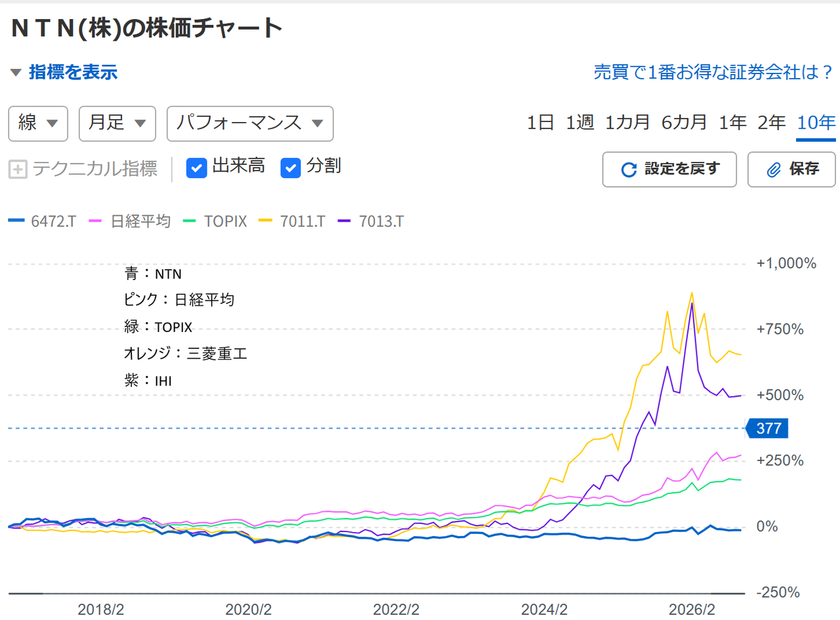This screenshot has width=840, height=620.
Task: Click the 2020/2 axis label
Action: [x=248, y=608]
